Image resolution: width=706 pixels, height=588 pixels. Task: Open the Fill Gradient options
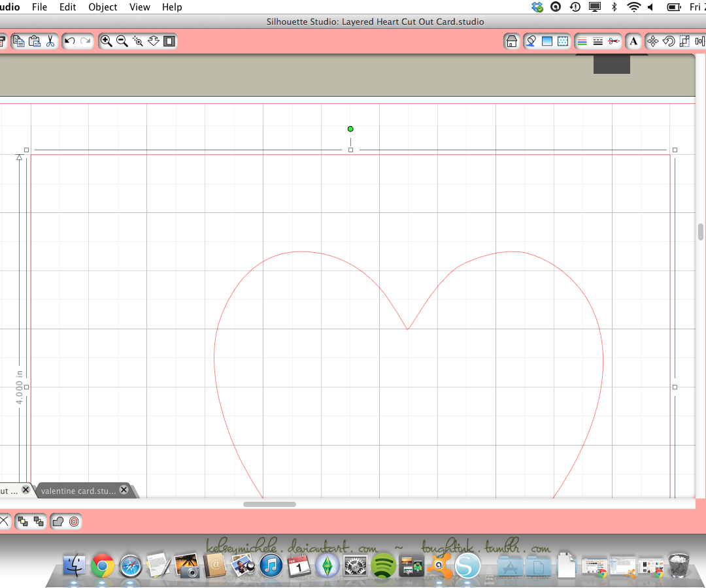click(x=546, y=41)
